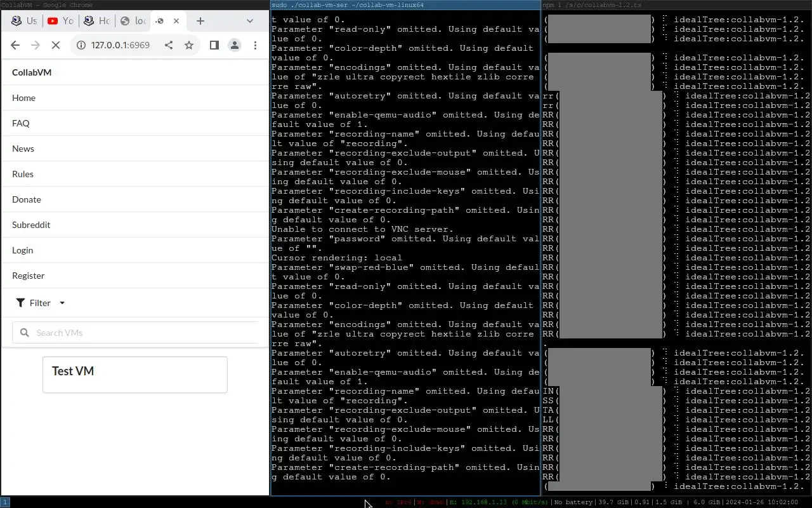Click the 'W: down' wifi status
Screen dimensions: 812x508
coord(430,502)
